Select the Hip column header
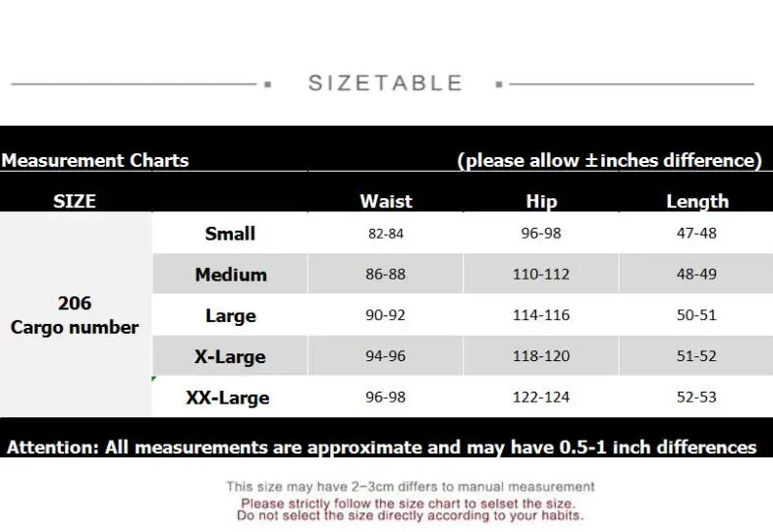The image size is (773, 532). [541, 201]
